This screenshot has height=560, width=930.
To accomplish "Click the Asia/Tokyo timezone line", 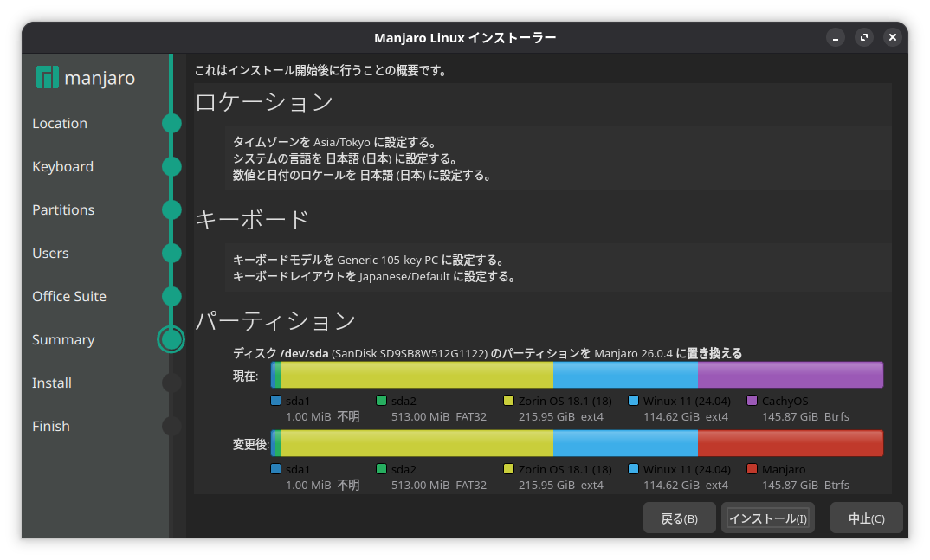I will click(x=335, y=142).
